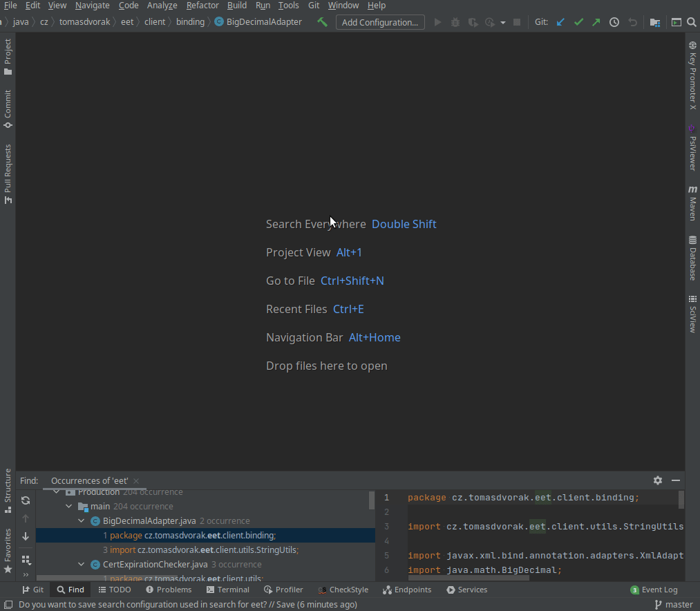This screenshot has width=700, height=611.
Task: Toggle the Structure tool window
Action: coord(8,491)
